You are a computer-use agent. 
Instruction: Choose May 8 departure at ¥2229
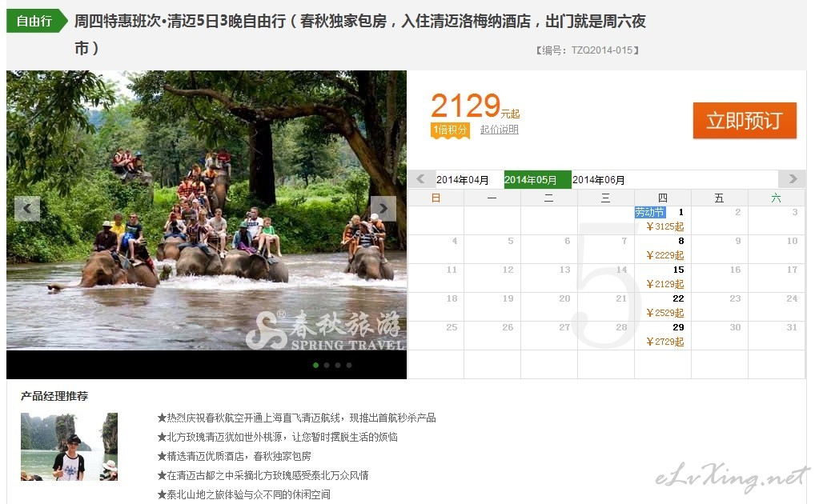coord(664,249)
